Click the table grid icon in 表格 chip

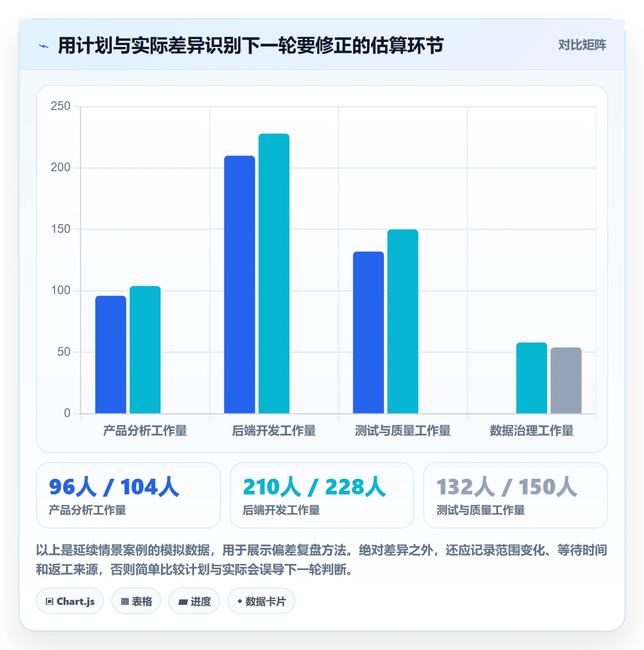coord(125,602)
